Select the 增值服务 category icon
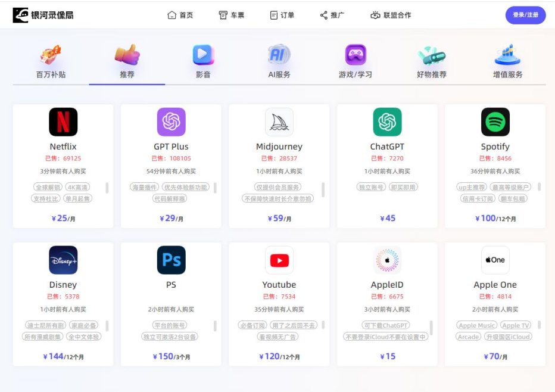555x392 pixels. pos(507,55)
